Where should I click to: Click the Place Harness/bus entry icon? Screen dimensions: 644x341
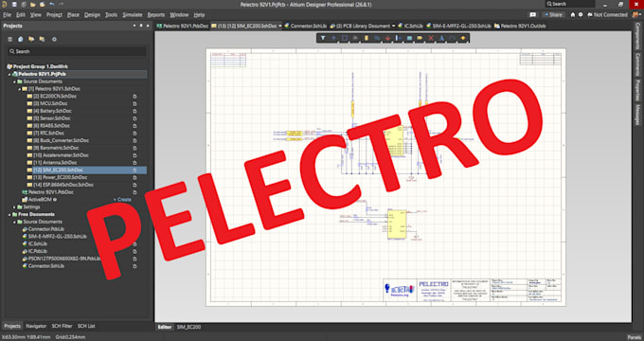pyautogui.click(x=399, y=38)
